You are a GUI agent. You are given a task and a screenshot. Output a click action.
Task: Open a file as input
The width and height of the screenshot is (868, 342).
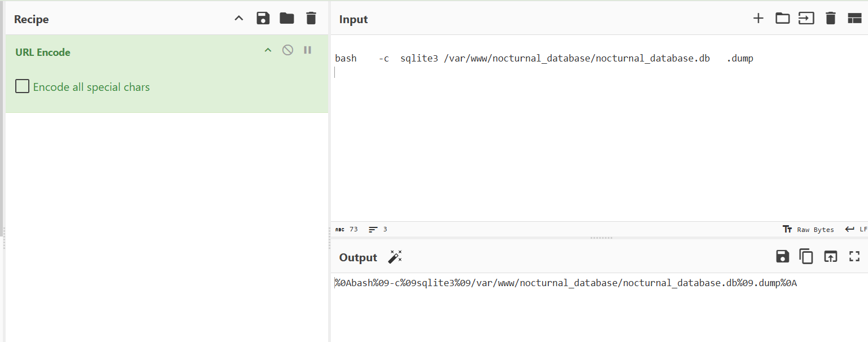[x=806, y=19]
